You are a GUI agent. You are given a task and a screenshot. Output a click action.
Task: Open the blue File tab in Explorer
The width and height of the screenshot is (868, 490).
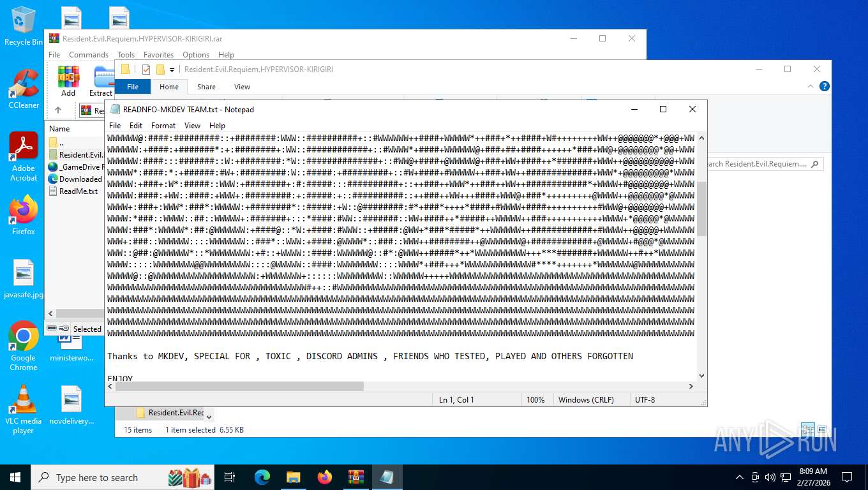(x=133, y=87)
